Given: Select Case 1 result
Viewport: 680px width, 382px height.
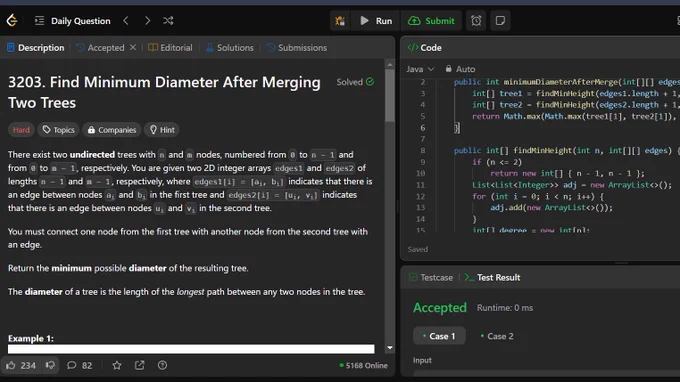Looking at the screenshot, I should tap(439, 336).
